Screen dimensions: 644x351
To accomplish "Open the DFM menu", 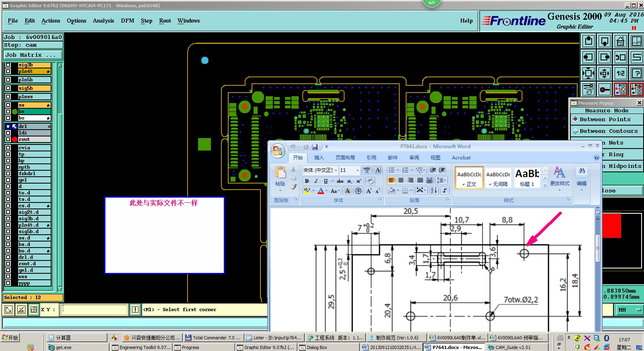I will click(x=128, y=21).
